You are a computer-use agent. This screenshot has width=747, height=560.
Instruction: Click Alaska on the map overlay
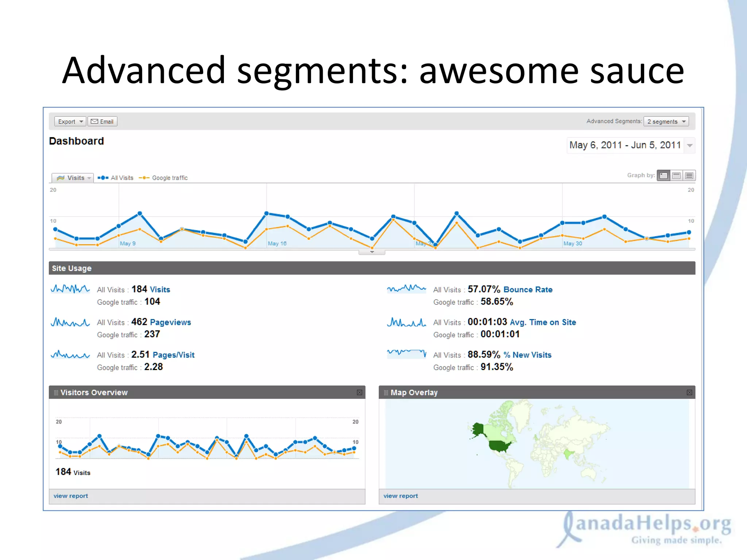pos(477,429)
